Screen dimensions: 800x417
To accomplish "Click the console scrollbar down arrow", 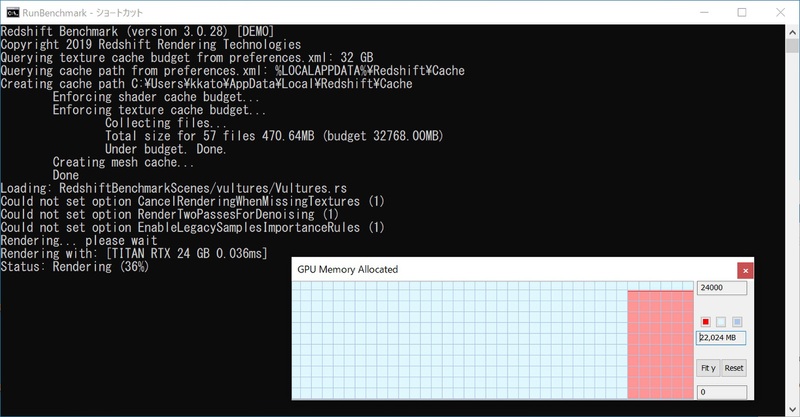I will [x=792, y=409].
